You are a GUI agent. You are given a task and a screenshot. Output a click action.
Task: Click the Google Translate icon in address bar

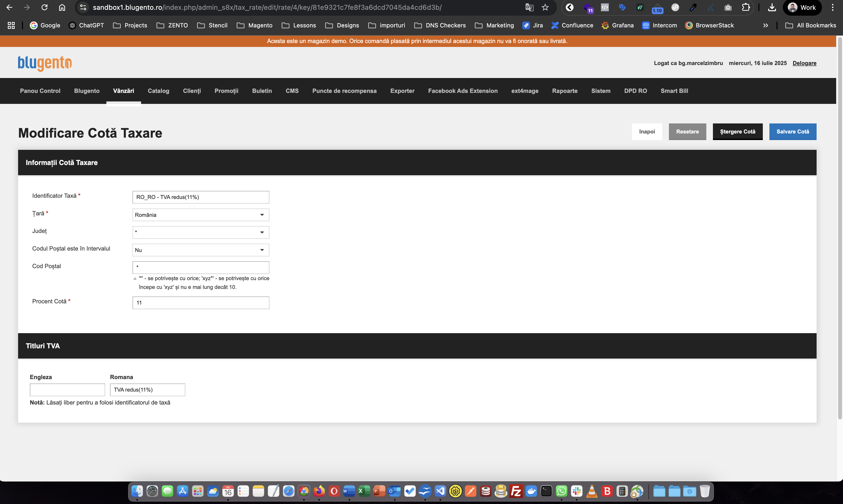529,8
